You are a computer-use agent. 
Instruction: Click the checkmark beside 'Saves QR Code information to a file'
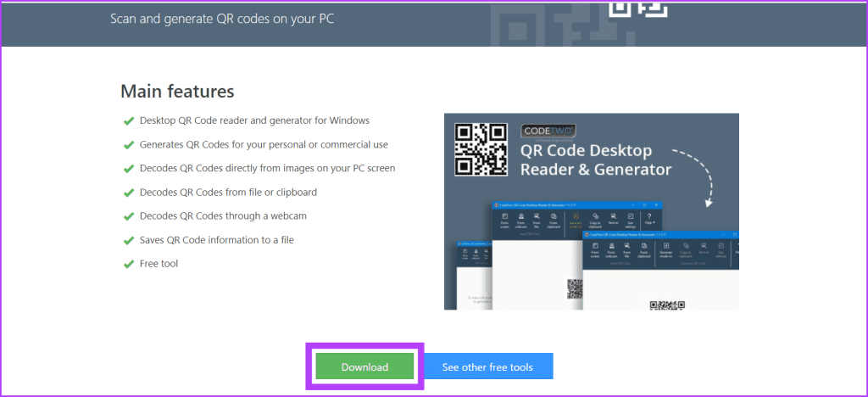(129, 240)
